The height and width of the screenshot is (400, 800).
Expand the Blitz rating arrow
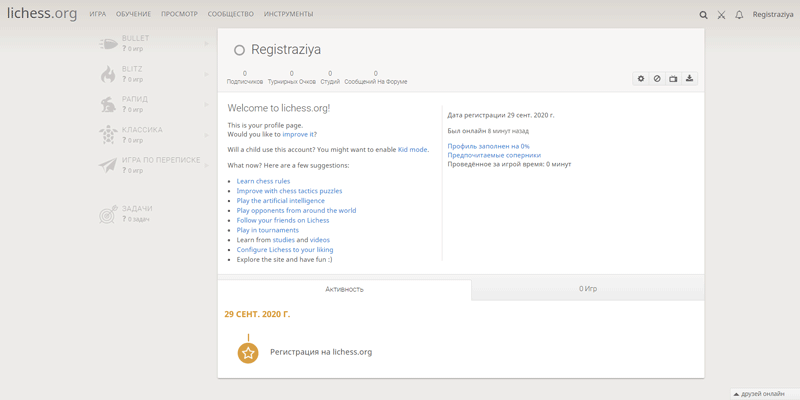[x=207, y=74]
